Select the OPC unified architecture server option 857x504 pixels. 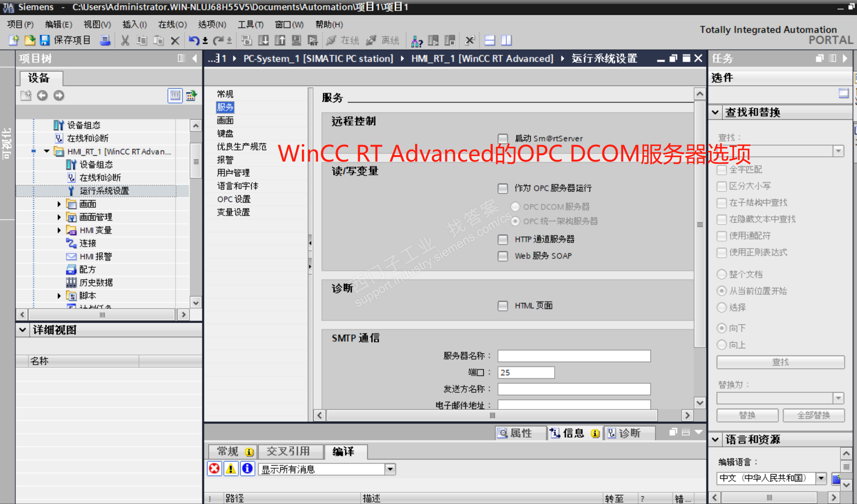tap(515, 221)
